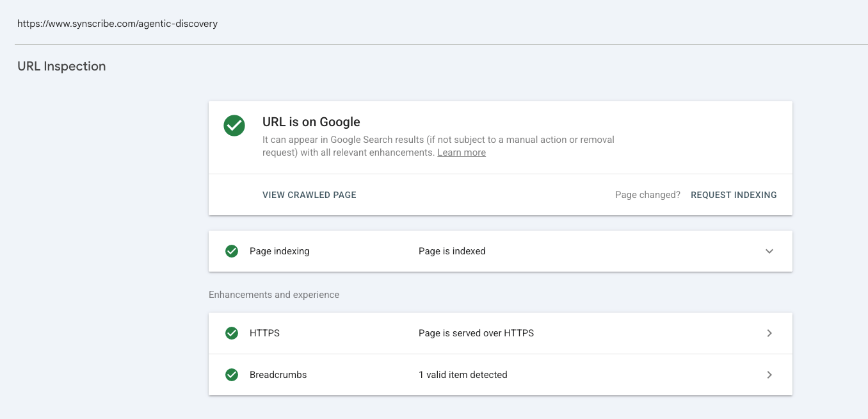The image size is (868, 419).
Task: Click the large green check beside URL is on Google
Action: [234, 126]
